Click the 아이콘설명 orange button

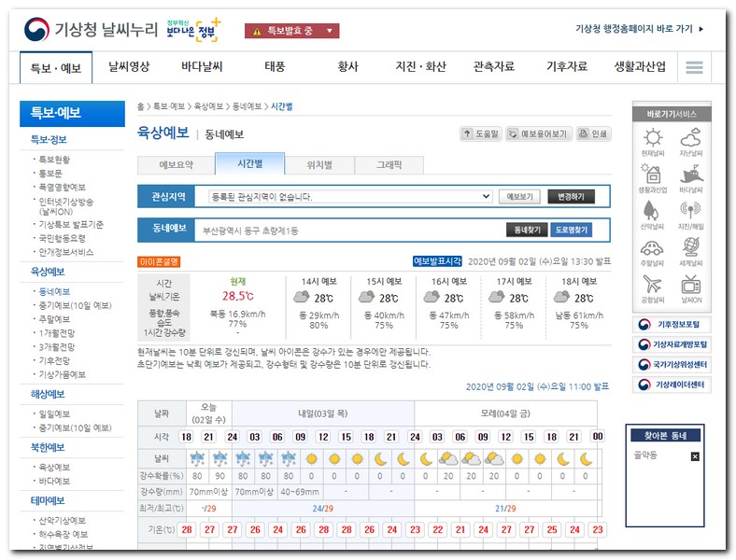(x=159, y=261)
